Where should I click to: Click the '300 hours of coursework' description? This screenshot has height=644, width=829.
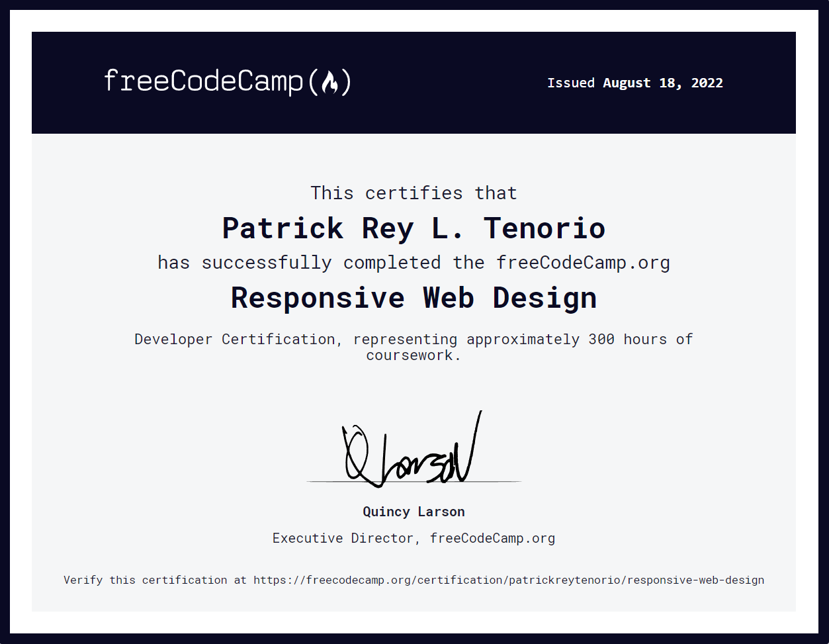pos(414,347)
